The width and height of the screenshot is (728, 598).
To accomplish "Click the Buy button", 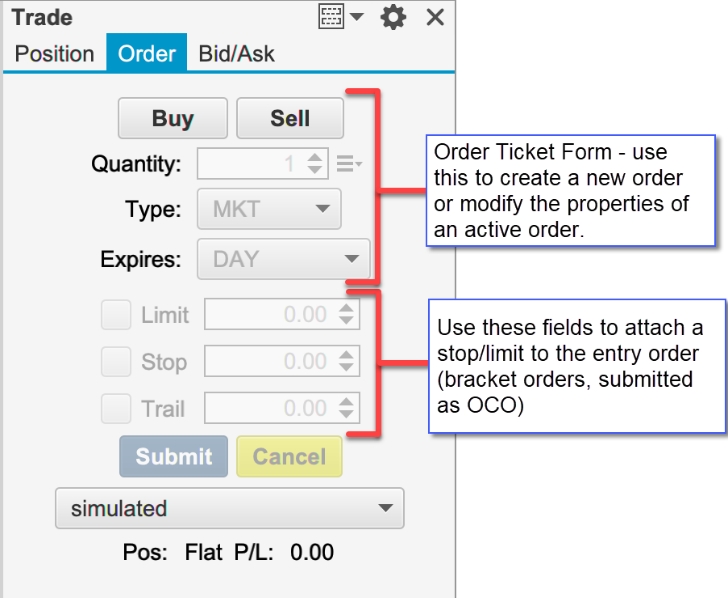I will (x=173, y=118).
